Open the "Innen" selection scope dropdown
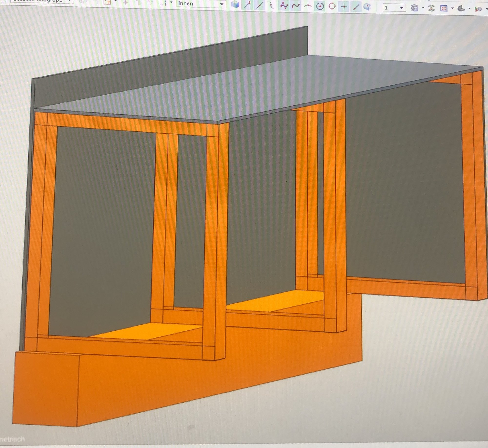Screen dimensions: 488x448 pos(201,4)
